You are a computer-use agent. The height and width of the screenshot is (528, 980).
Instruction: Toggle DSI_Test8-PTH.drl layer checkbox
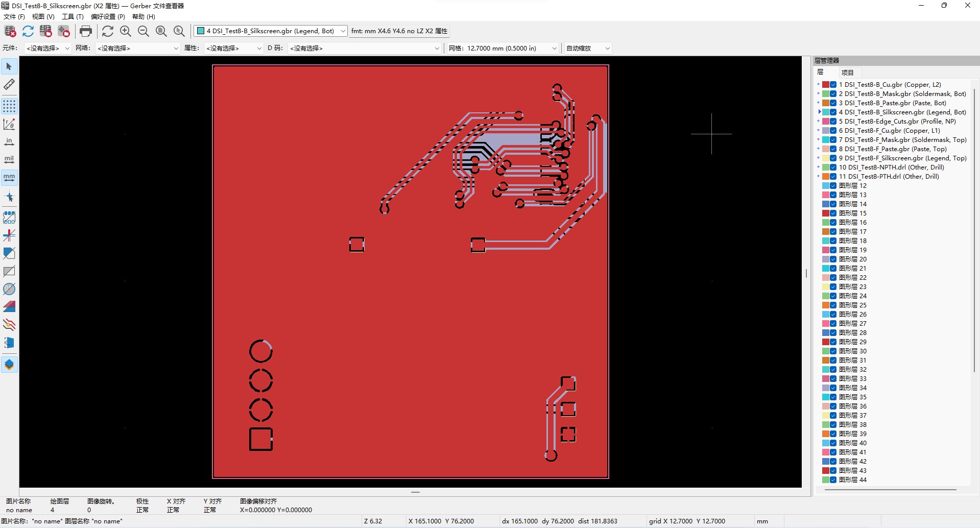click(x=833, y=177)
